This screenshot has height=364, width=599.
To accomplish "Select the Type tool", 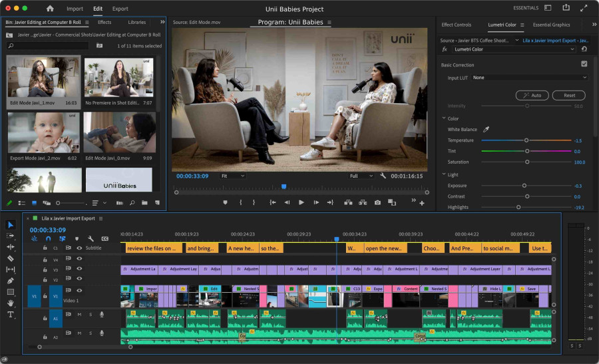I will click(x=11, y=314).
